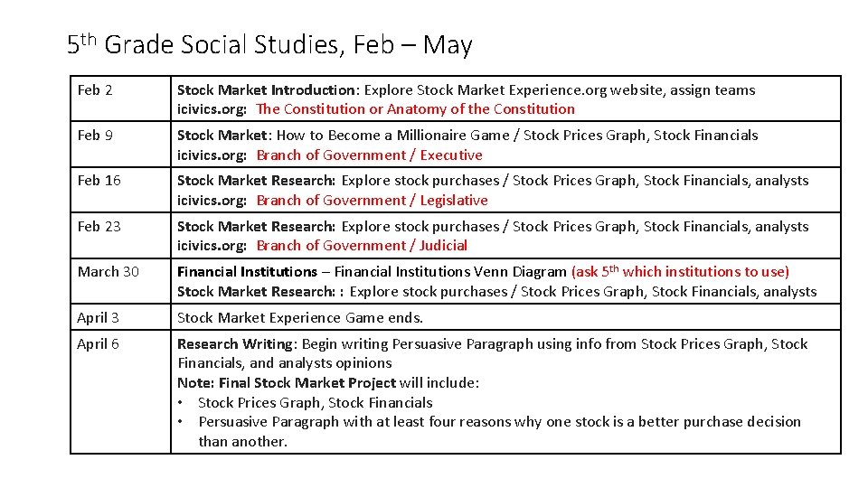Click the 'Feb 23' date cell
This screenshot has width=868, height=488.
point(120,236)
